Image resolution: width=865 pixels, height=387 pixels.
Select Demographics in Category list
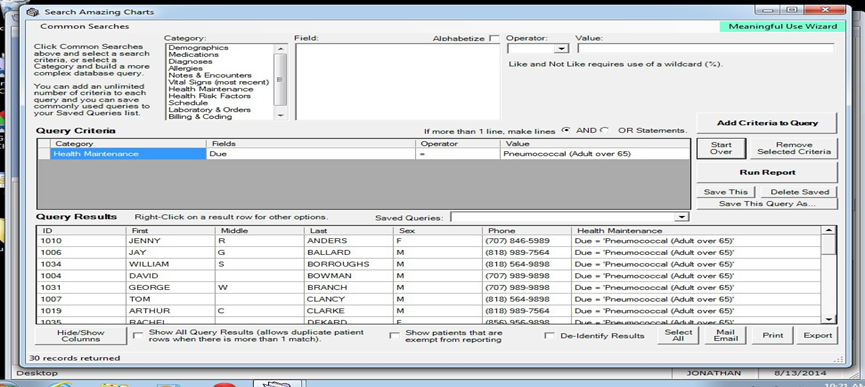pos(198,48)
